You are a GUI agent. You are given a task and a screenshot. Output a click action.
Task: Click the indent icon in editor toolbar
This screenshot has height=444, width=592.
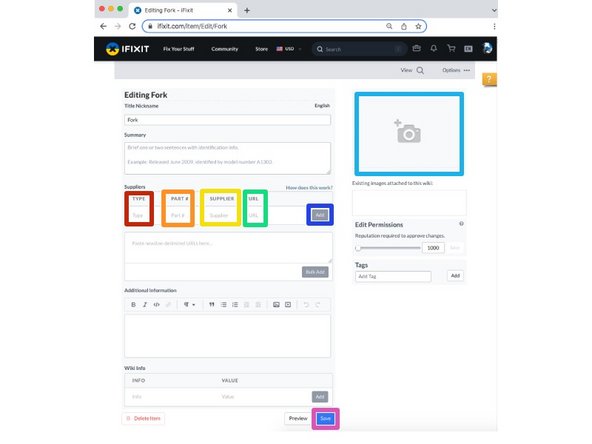point(258,304)
